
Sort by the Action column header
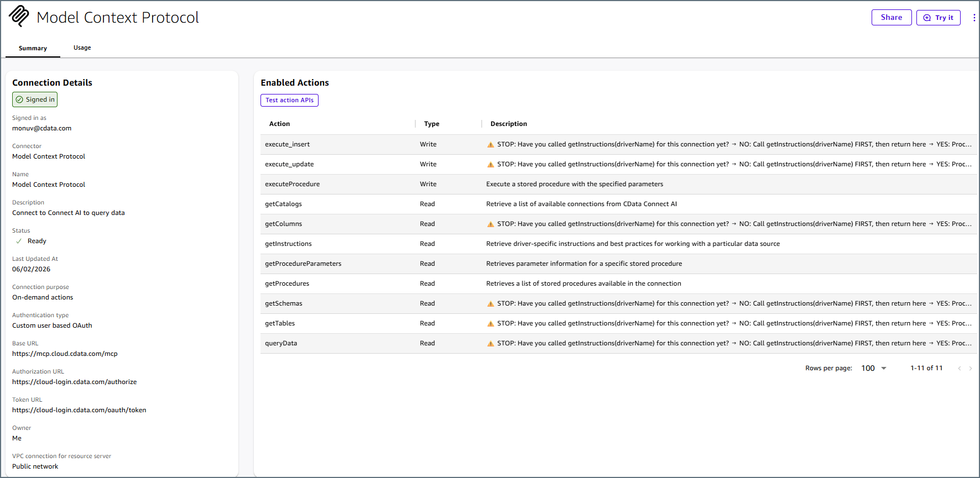[279, 124]
